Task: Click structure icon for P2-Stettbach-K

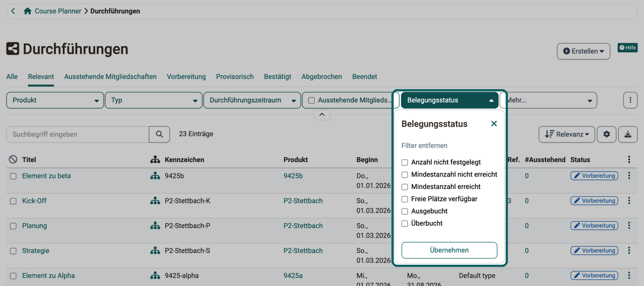Action: tap(155, 201)
